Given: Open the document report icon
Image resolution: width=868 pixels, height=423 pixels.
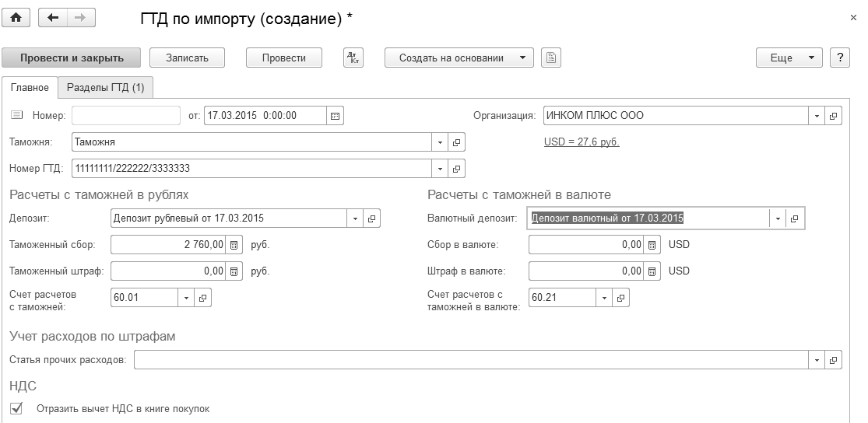Looking at the screenshot, I should click(x=551, y=58).
